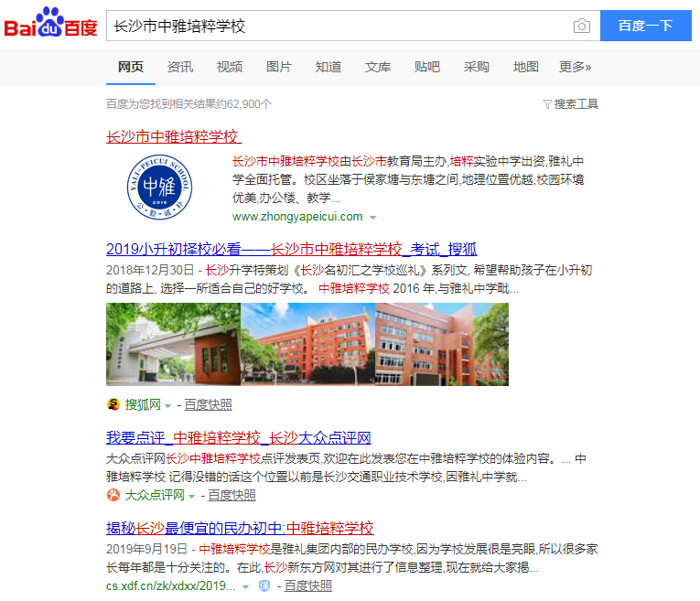700x601 pixels.
Task: Click the Baidu logo
Action: point(50,26)
